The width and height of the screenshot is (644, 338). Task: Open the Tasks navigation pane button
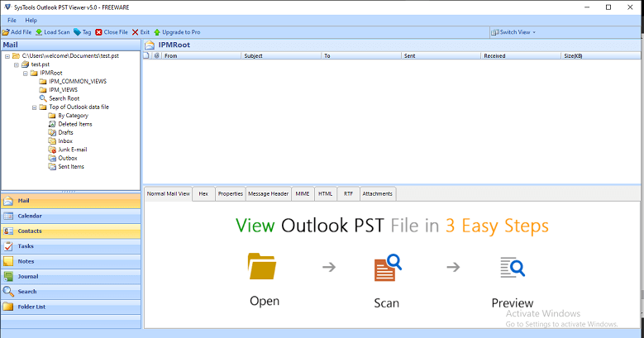[70, 246]
